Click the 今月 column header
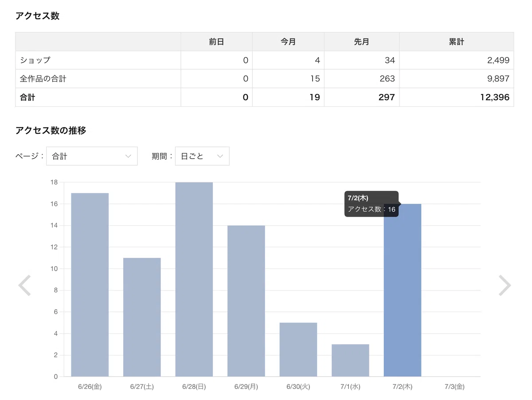Screen dimensions: 532x400 coord(288,42)
